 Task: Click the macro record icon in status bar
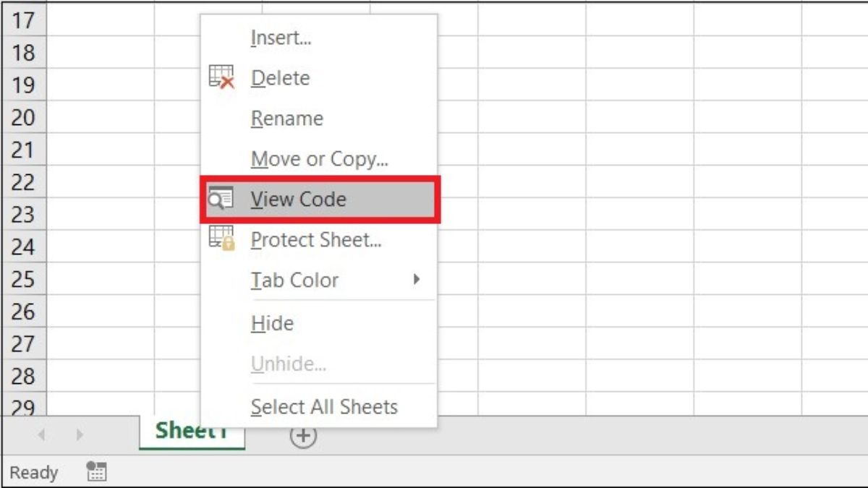pyautogui.click(x=97, y=473)
